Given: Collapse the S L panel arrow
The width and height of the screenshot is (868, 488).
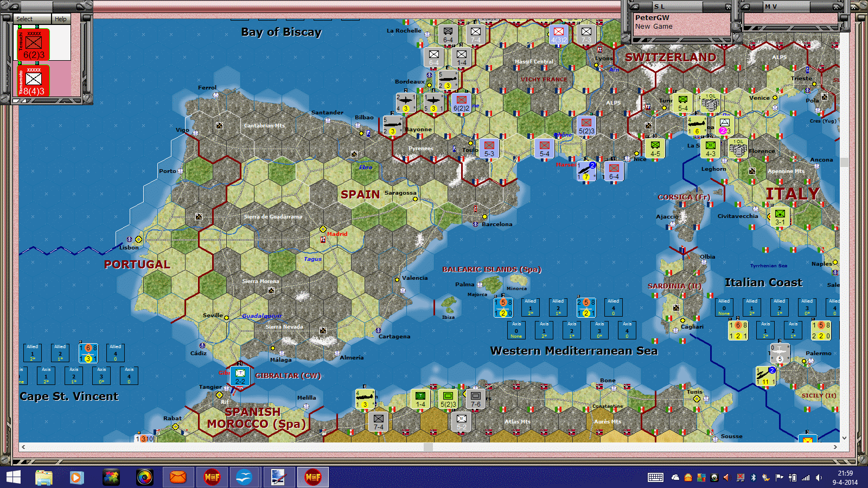Looking at the screenshot, I should pyautogui.click(x=636, y=7).
